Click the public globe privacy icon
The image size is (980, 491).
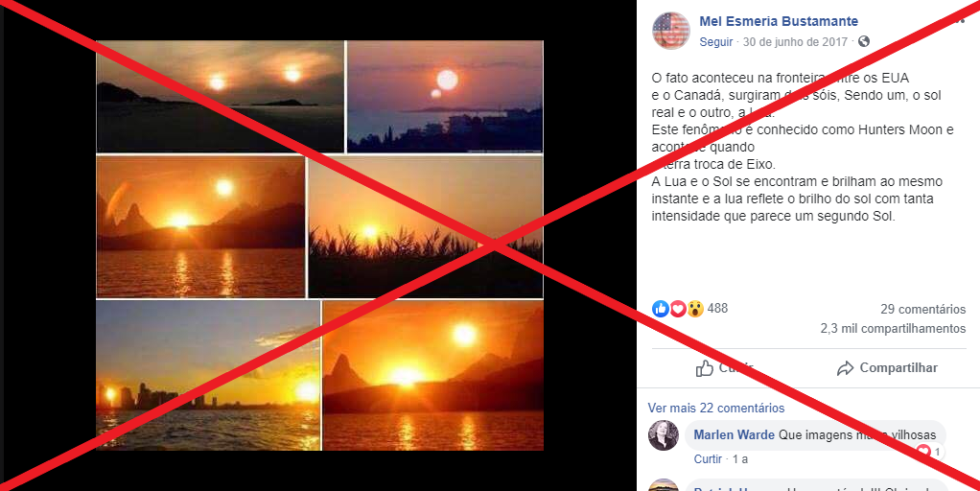tap(864, 42)
